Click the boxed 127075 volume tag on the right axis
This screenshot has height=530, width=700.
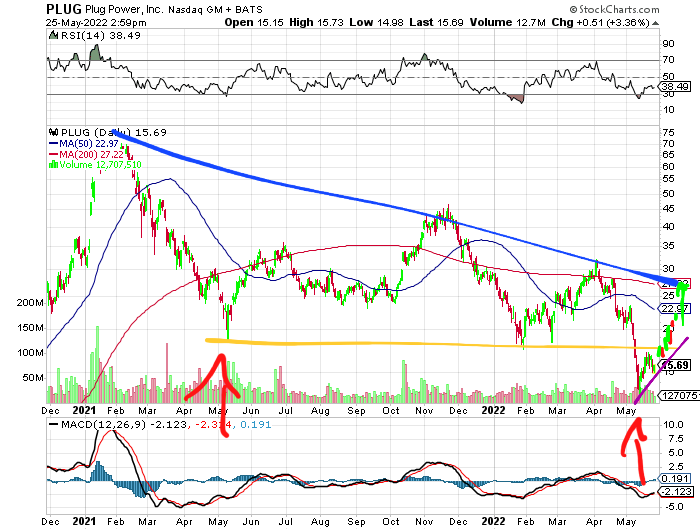click(680, 395)
